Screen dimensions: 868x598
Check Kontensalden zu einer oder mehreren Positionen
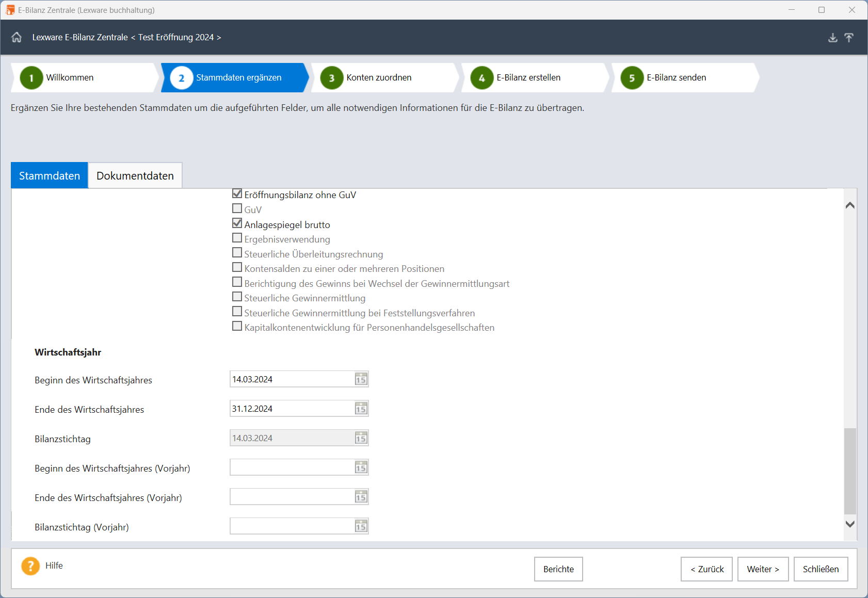(x=237, y=267)
